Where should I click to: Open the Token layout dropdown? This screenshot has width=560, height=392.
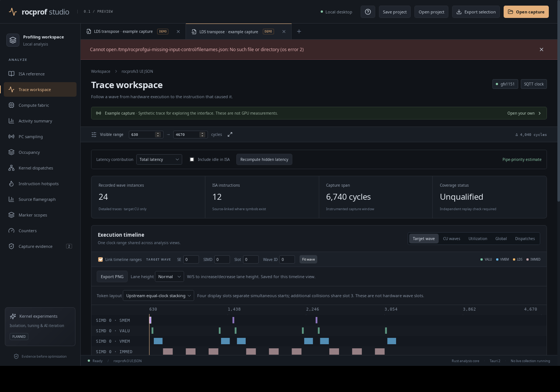(x=158, y=296)
